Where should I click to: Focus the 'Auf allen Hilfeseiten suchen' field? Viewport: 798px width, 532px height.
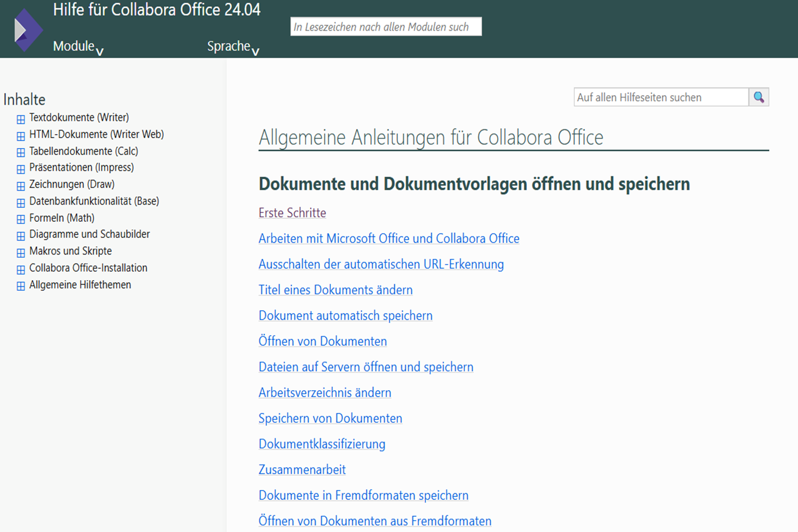point(660,97)
